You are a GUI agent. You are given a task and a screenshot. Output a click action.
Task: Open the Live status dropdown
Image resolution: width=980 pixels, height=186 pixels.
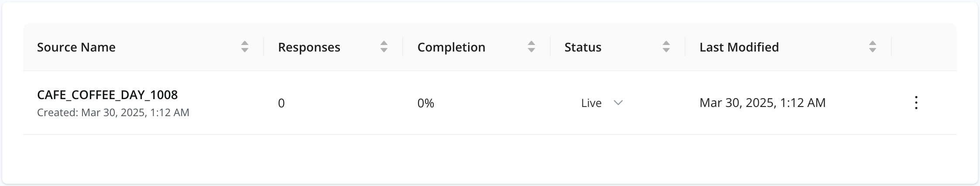tap(602, 103)
